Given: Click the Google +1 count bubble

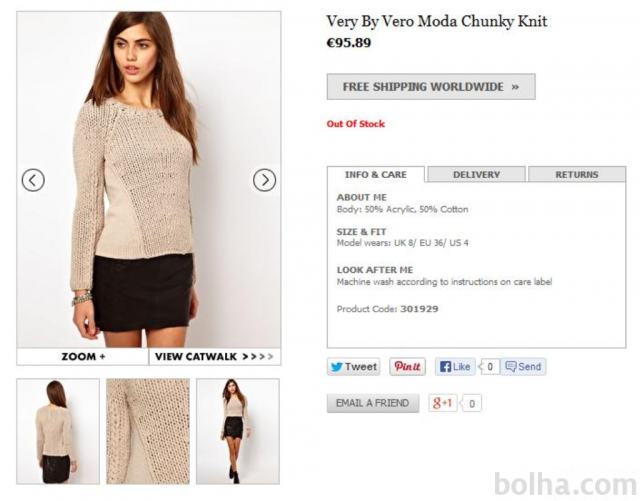Looking at the screenshot, I should 471,404.
